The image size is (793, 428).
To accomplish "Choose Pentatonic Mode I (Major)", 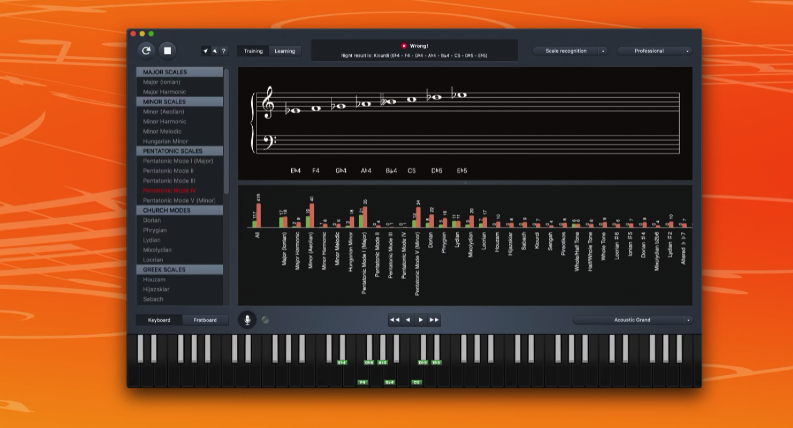I will (180, 161).
